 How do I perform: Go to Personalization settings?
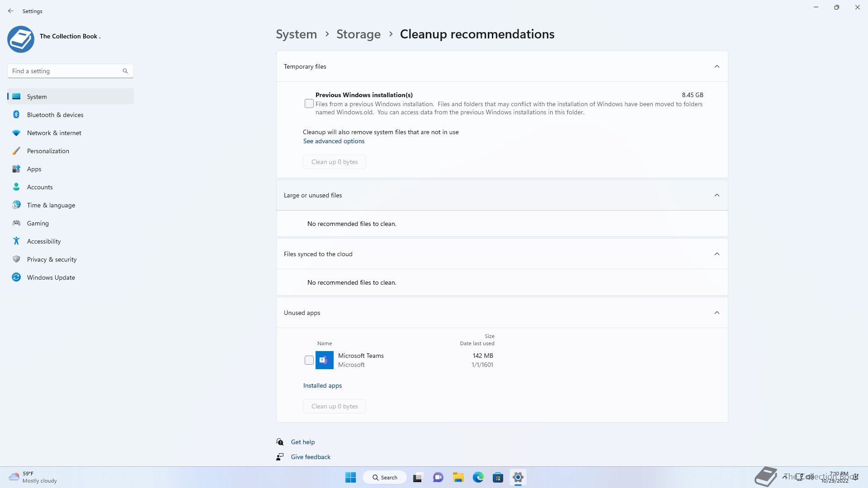[71, 151]
